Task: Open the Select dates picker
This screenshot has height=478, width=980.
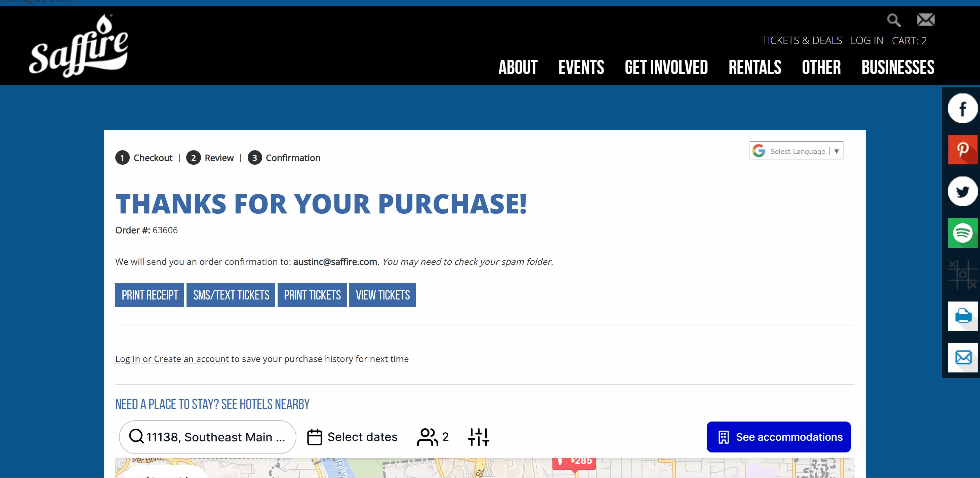Action: click(x=352, y=437)
